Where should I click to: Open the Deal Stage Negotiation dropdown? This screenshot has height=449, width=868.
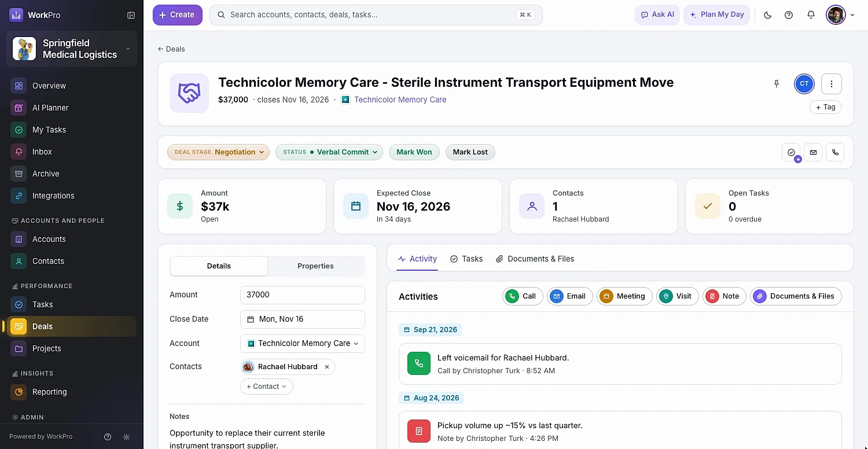click(218, 152)
